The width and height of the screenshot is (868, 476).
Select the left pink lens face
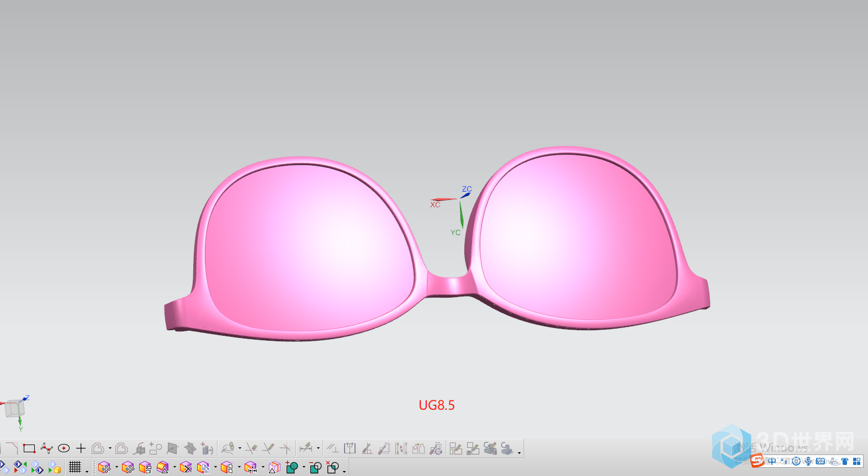click(x=309, y=248)
